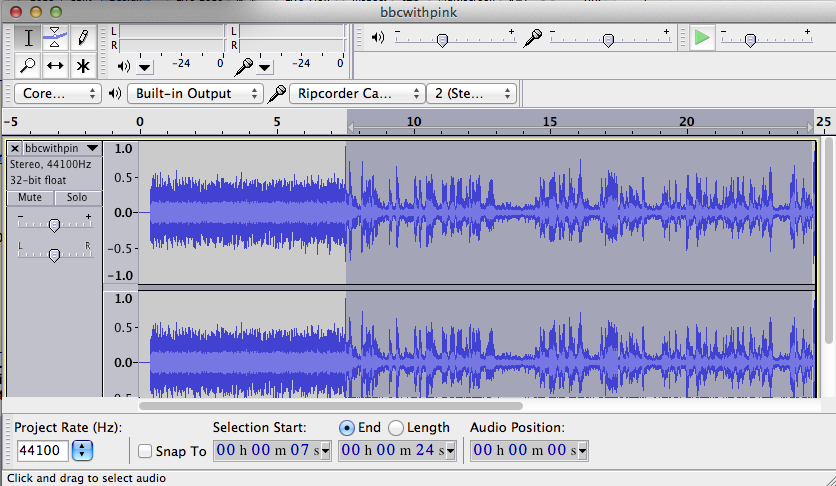This screenshot has height=486, width=836.
Task: Click the green Play button
Action: tap(702, 38)
